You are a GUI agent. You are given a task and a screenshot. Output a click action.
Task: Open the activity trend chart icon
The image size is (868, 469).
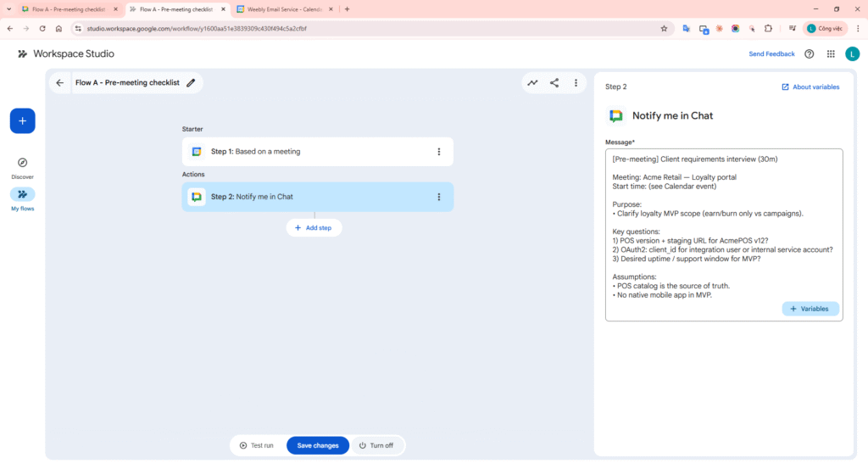coord(532,83)
